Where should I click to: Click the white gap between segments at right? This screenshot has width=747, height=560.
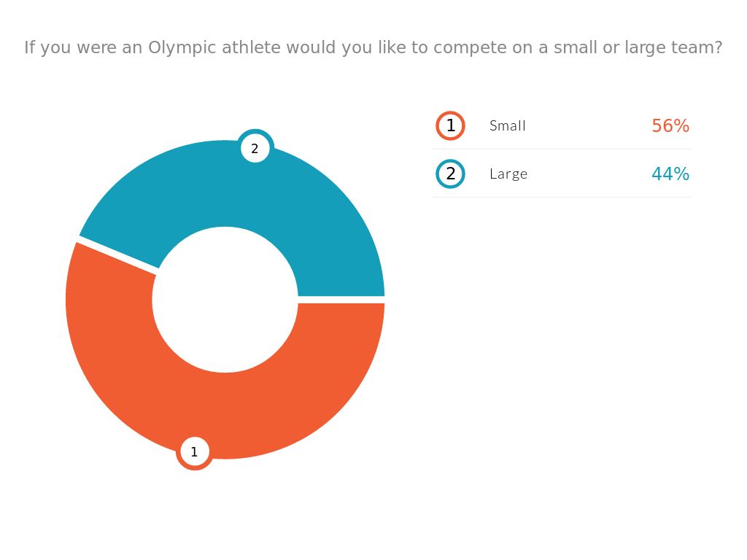click(341, 300)
